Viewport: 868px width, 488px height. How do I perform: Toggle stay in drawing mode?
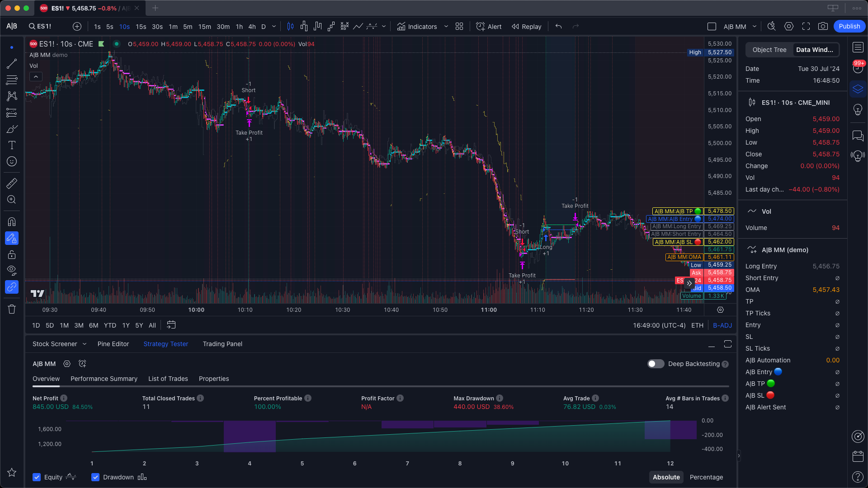click(x=12, y=238)
